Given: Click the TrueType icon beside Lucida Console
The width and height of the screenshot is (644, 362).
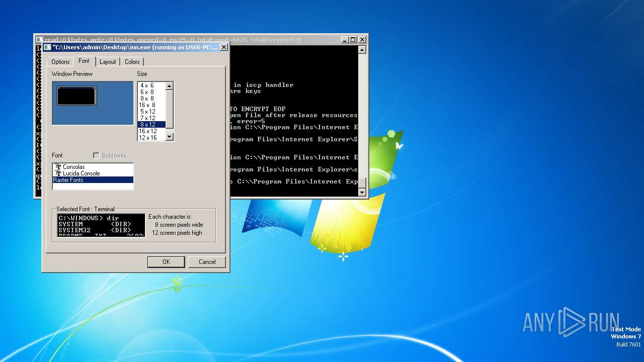Looking at the screenshot, I should 58,173.
